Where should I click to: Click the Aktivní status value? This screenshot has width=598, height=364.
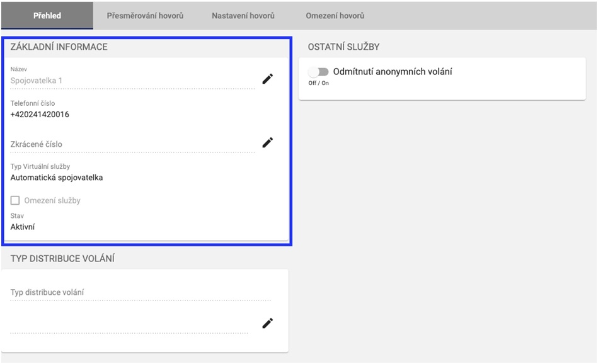23,227
